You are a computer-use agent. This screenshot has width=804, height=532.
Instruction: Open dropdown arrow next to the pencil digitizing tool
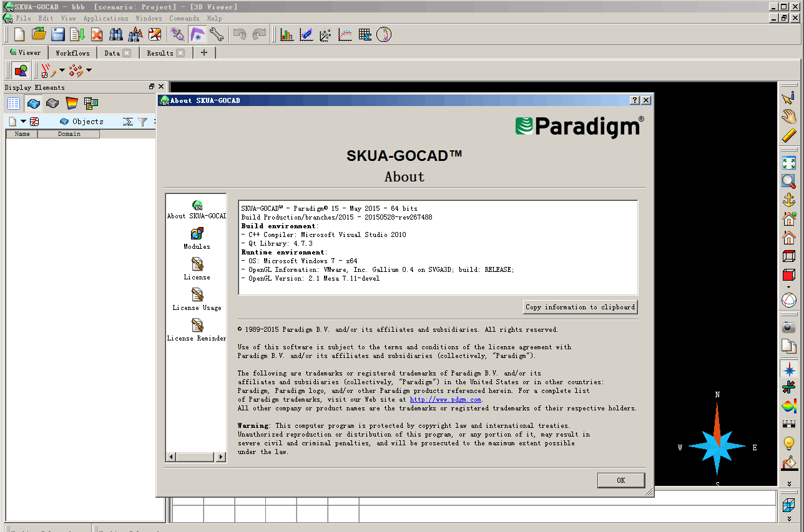pos(62,70)
